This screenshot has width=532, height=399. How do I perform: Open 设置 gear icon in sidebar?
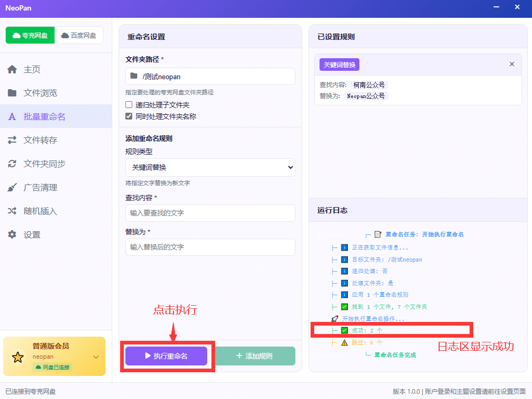(12, 234)
